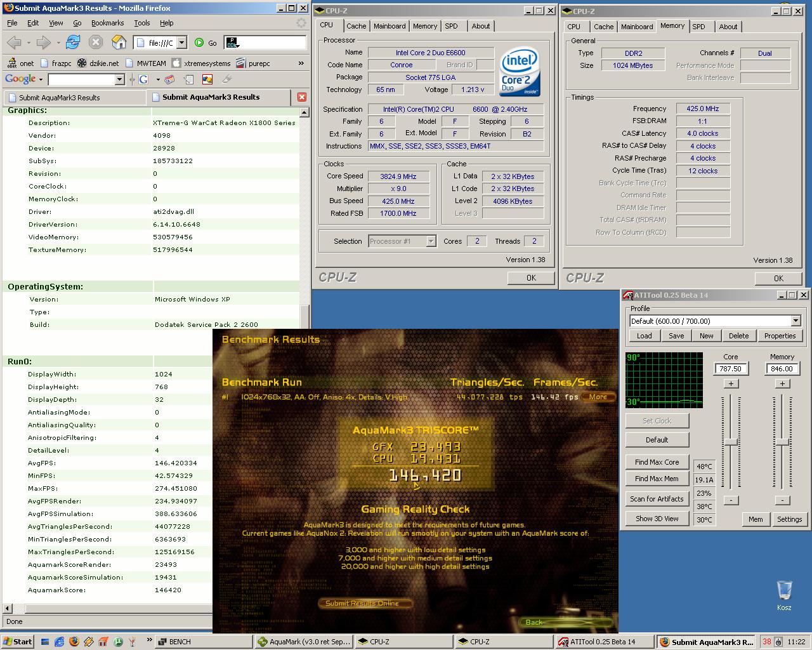Click OK in the left CPU-Z window
The width and height of the screenshot is (812, 650).
pyautogui.click(x=531, y=278)
